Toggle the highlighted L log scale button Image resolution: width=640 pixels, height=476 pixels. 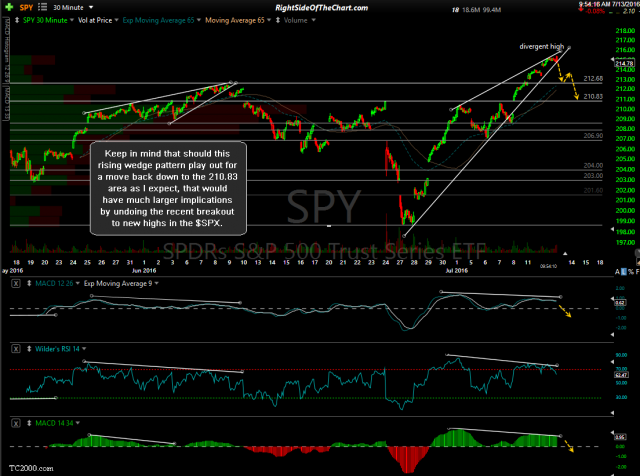pyautogui.click(x=623, y=272)
